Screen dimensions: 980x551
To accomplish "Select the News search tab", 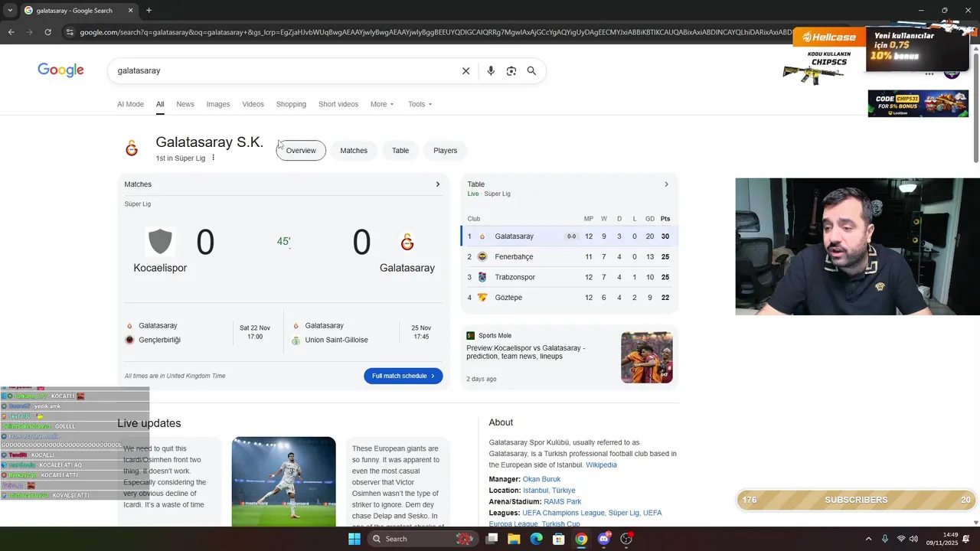I will point(185,104).
